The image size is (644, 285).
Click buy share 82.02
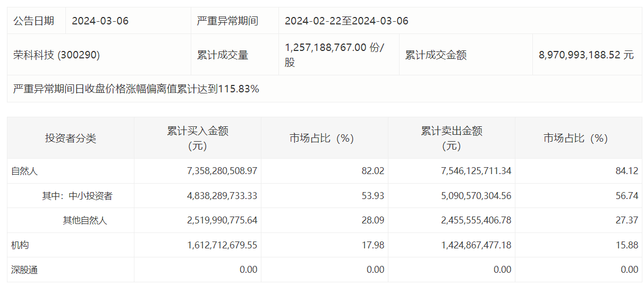pos(373,171)
